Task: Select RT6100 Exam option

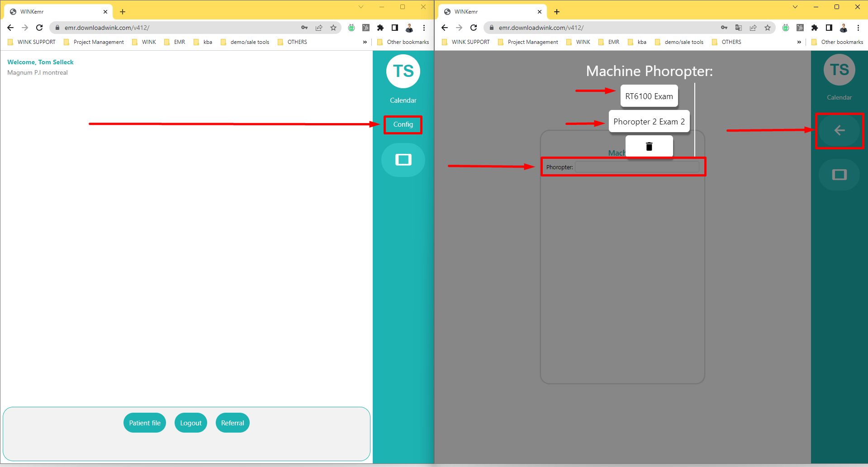Action: coord(649,96)
